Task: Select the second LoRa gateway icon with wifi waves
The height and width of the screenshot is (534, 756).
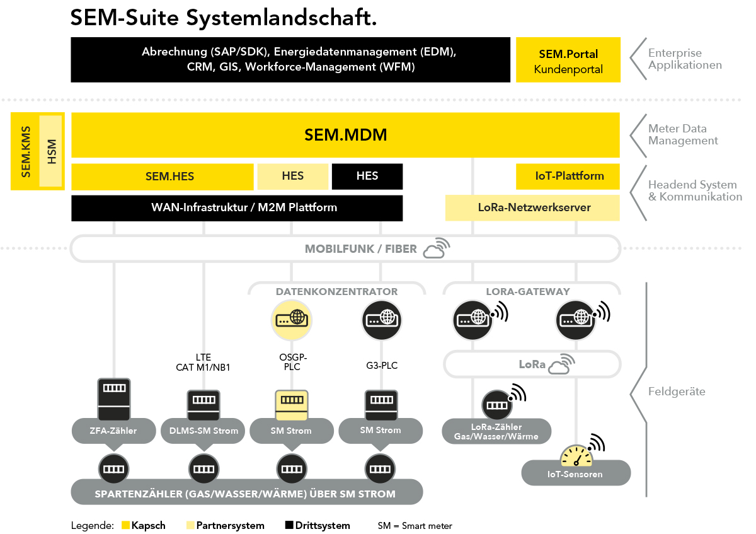Action: coord(583,321)
